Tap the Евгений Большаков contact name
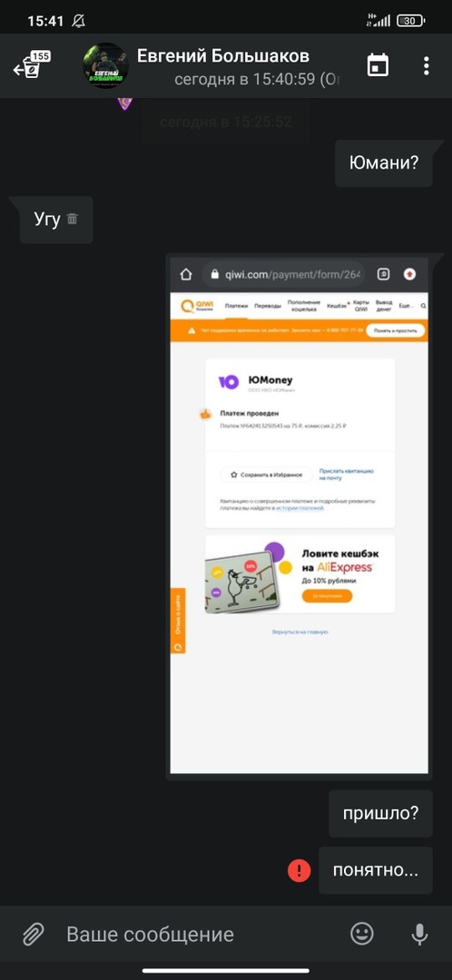 (x=223, y=55)
